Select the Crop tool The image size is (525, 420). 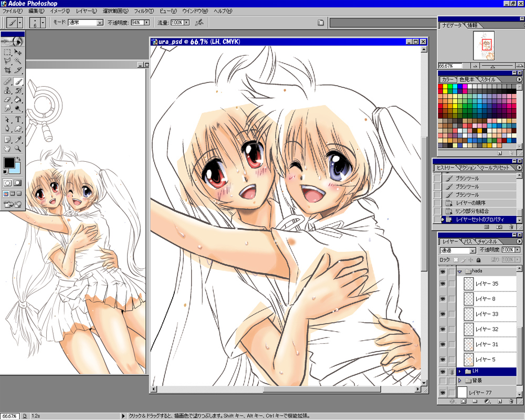pyautogui.click(x=7, y=70)
